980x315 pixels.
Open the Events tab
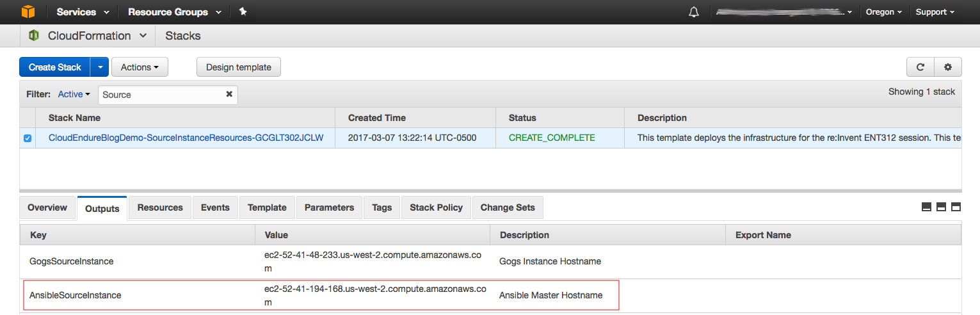tap(215, 207)
